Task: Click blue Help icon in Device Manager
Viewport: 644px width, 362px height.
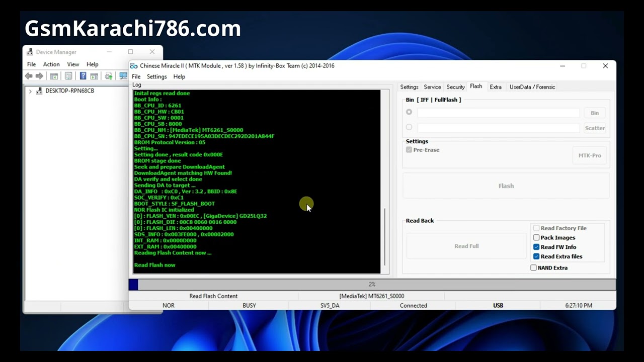Action: [83, 76]
